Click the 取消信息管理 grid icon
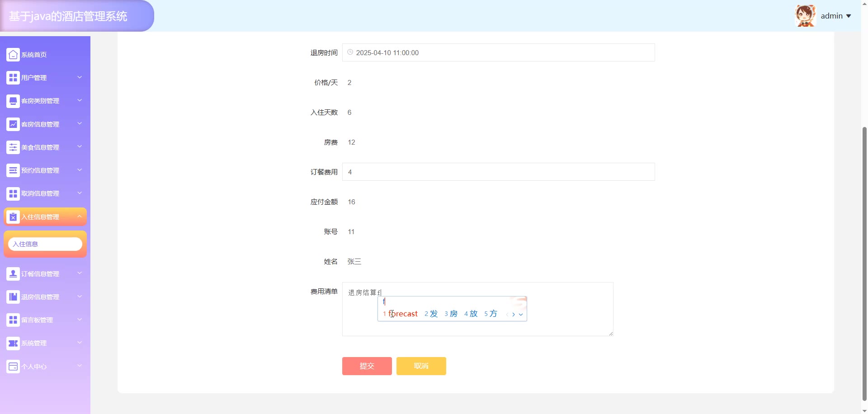 click(x=13, y=193)
